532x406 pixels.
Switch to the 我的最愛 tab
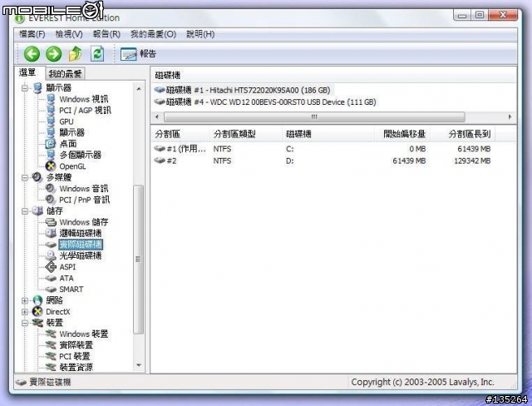(x=65, y=73)
